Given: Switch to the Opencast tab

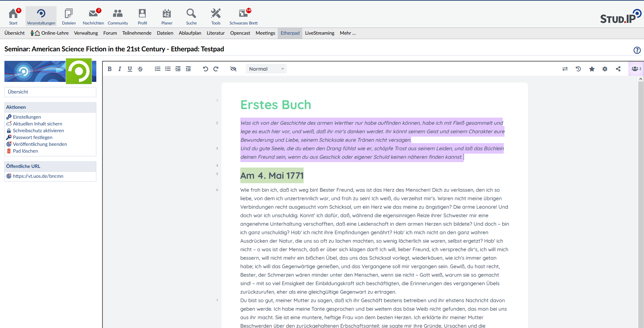Looking at the screenshot, I should [x=240, y=33].
